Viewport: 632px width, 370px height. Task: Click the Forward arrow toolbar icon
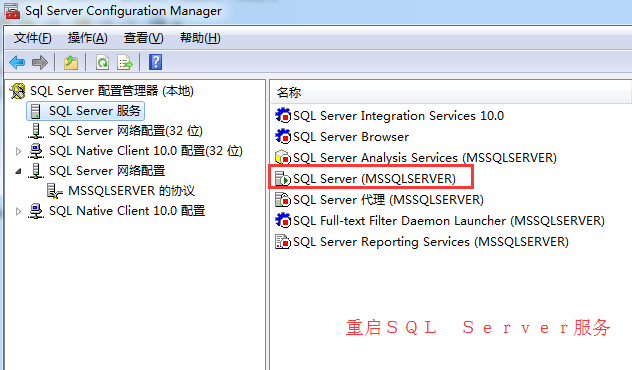click(x=40, y=62)
